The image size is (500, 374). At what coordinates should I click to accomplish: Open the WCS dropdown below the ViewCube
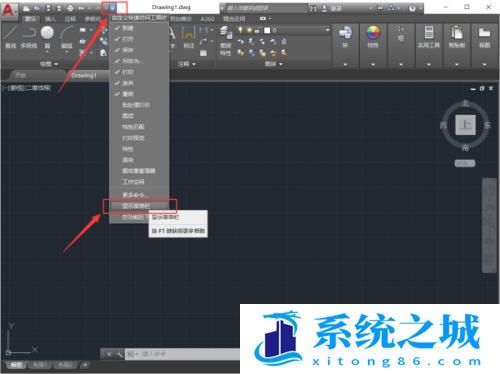[x=465, y=163]
